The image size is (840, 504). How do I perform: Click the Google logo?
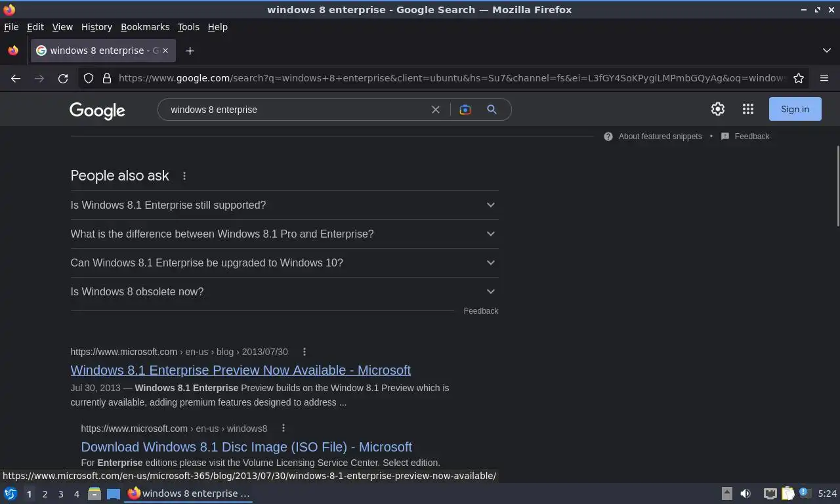(x=97, y=110)
